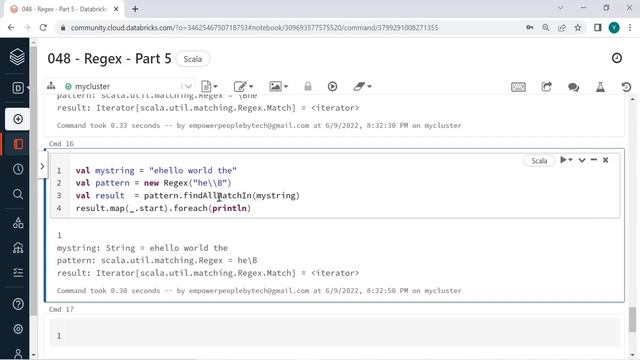This screenshot has width=640, height=360.
Task: Open the mycluster cluster dropdown
Action: (x=128, y=86)
